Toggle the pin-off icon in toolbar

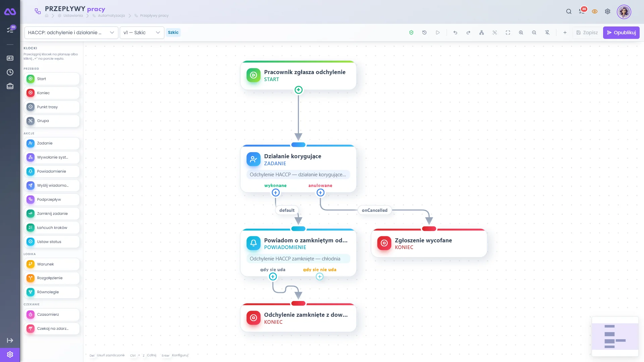[547, 33]
